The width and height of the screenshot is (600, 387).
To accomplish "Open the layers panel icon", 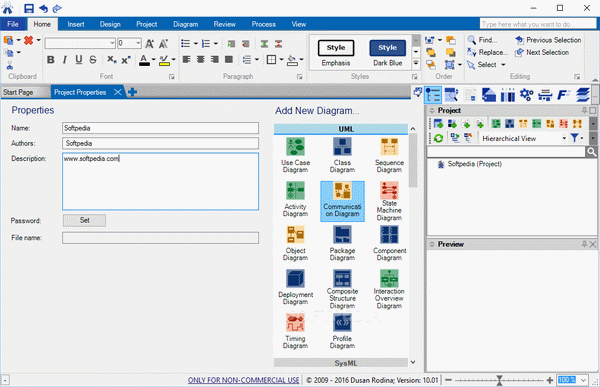I will pyautogui.click(x=583, y=95).
